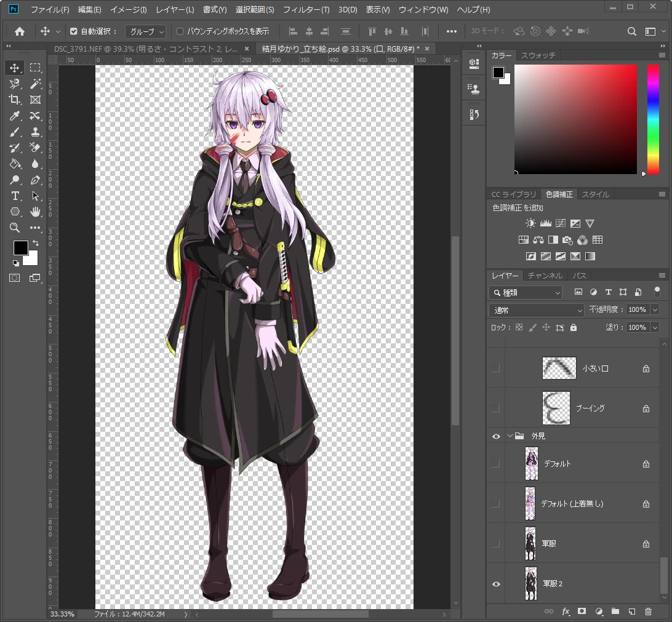
Task: Show the 軍服 layer
Action: point(496,544)
